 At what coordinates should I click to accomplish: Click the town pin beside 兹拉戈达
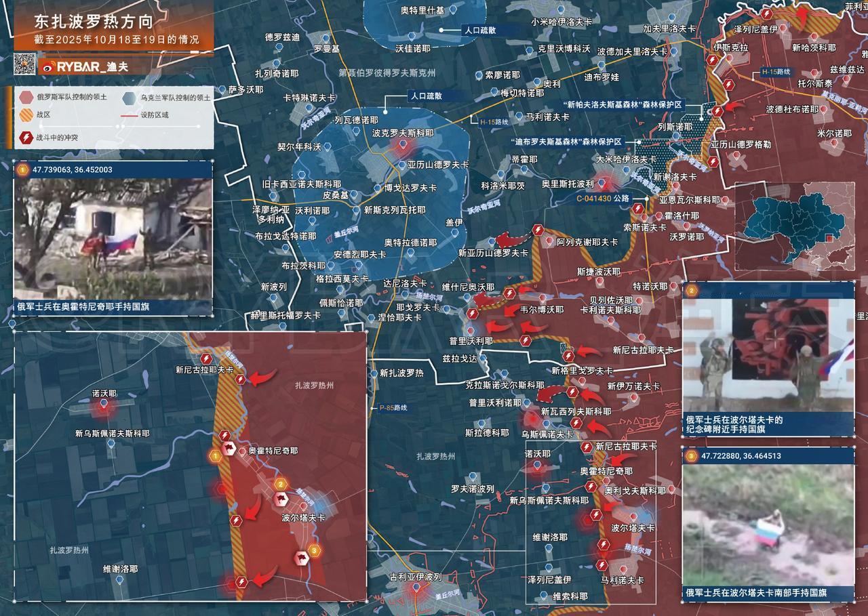(484, 358)
